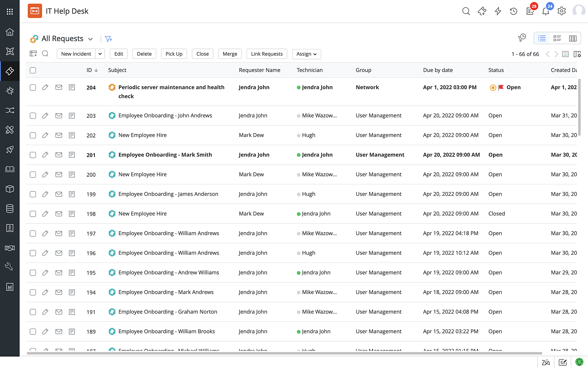
Task: Open the Employee Onboarding - Mark Smith request
Action: (165, 155)
